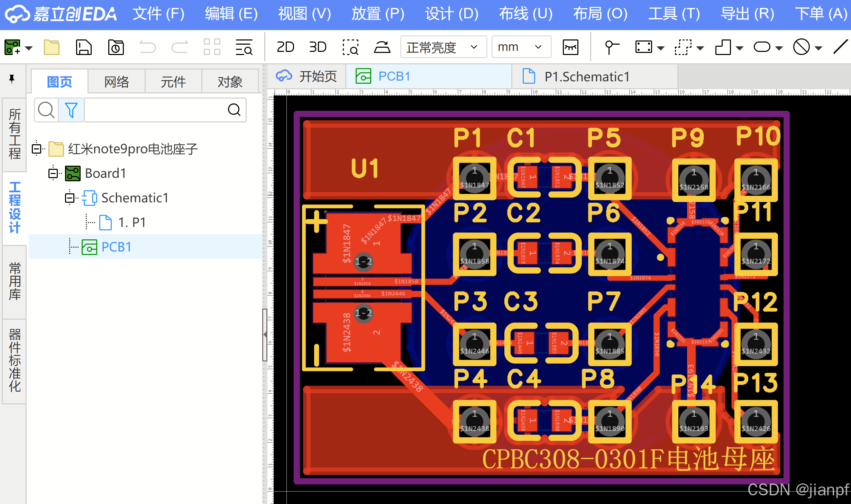This screenshot has width=851, height=504.
Task: Collapse the Board1 tree node
Action: point(53,173)
